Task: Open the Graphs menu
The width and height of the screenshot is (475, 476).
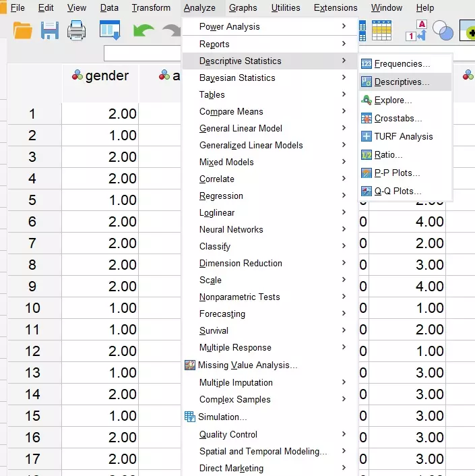Action: point(243,7)
